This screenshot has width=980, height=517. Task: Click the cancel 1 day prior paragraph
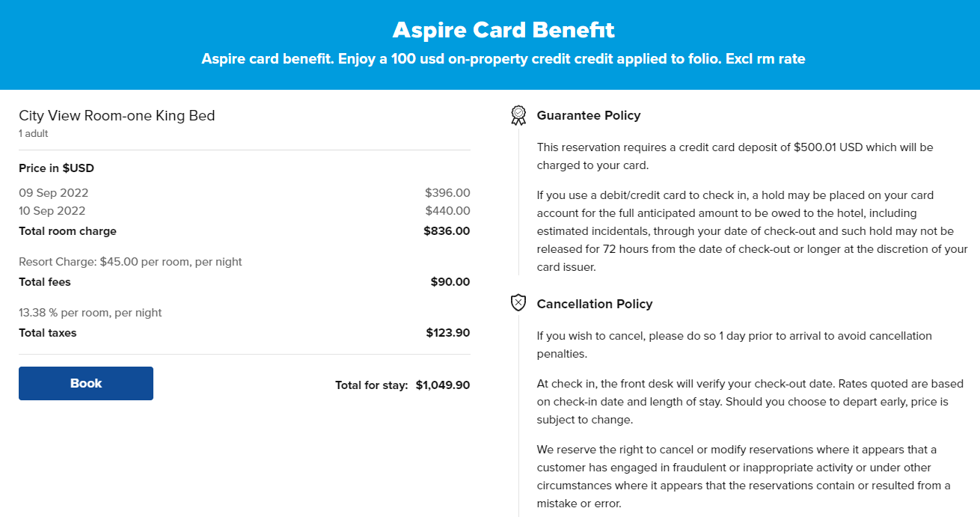pos(735,345)
